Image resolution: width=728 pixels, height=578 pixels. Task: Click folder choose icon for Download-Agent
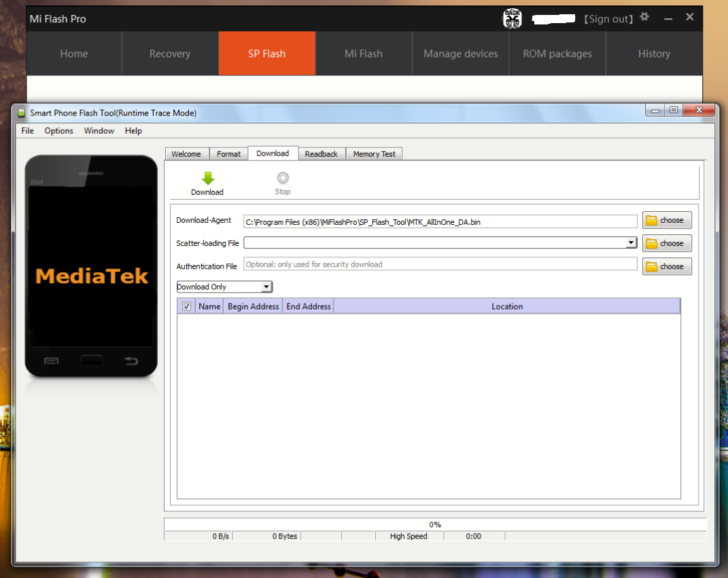(x=652, y=220)
